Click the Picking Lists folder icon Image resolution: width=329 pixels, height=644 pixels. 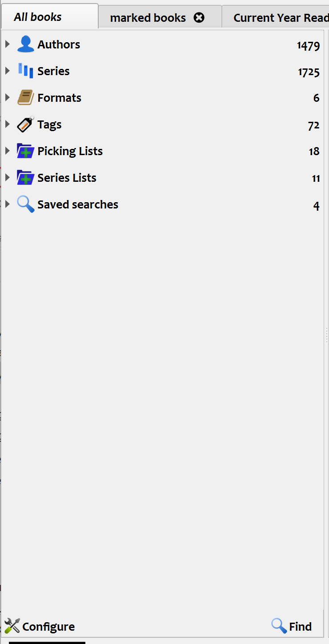click(x=25, y=151)
